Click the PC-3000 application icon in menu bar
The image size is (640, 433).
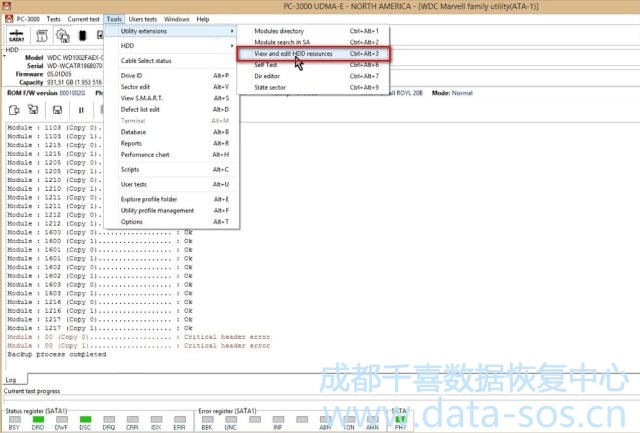coord(8,19)
